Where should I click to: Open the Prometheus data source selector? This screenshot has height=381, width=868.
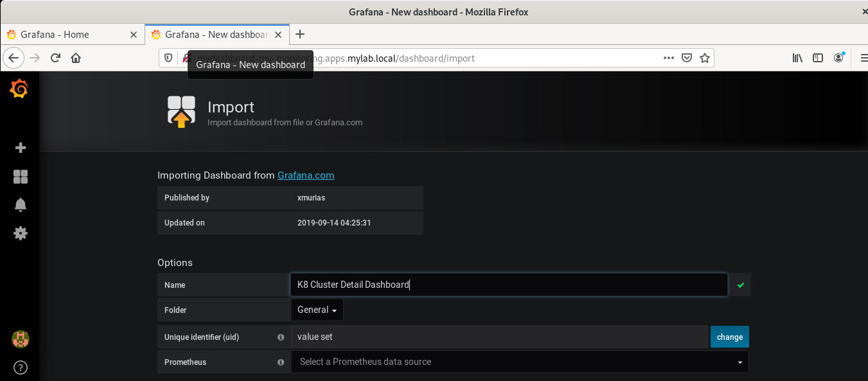[520, 362]
